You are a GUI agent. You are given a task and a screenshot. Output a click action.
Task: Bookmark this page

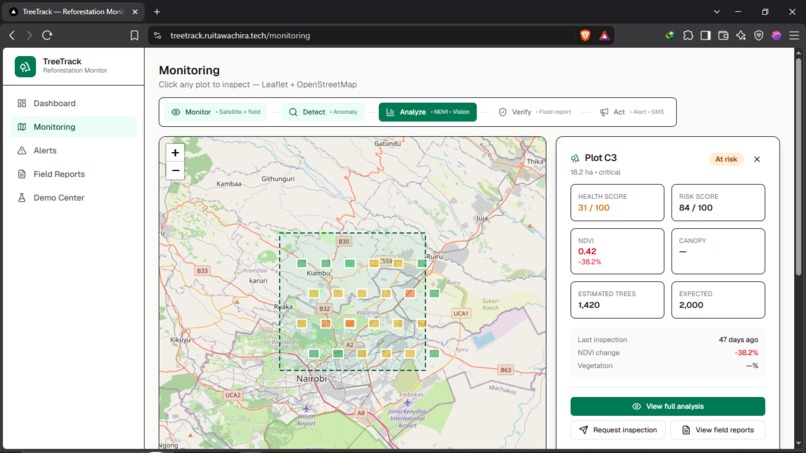click(x=134, y=35)
